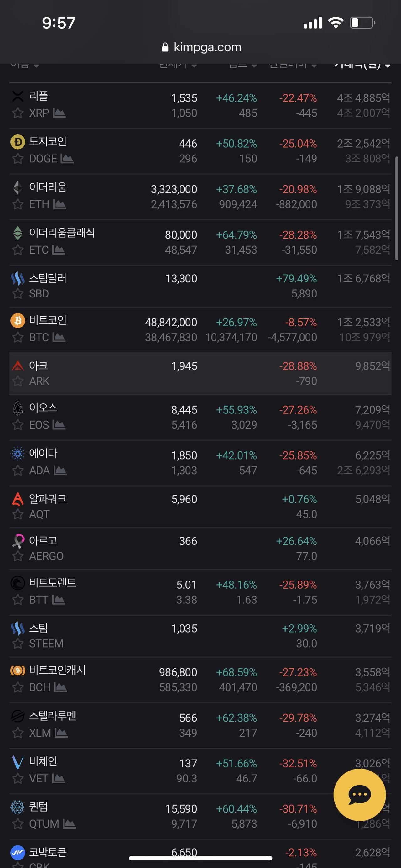This screenshot has height=868, width=401.
Task: Toggle the favorite star for BTC
Action: click(18, 337)
